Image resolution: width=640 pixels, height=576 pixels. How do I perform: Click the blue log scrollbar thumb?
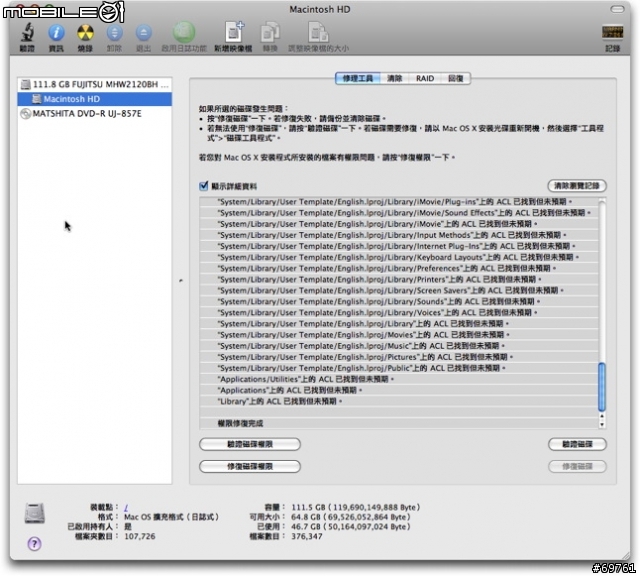602,387
